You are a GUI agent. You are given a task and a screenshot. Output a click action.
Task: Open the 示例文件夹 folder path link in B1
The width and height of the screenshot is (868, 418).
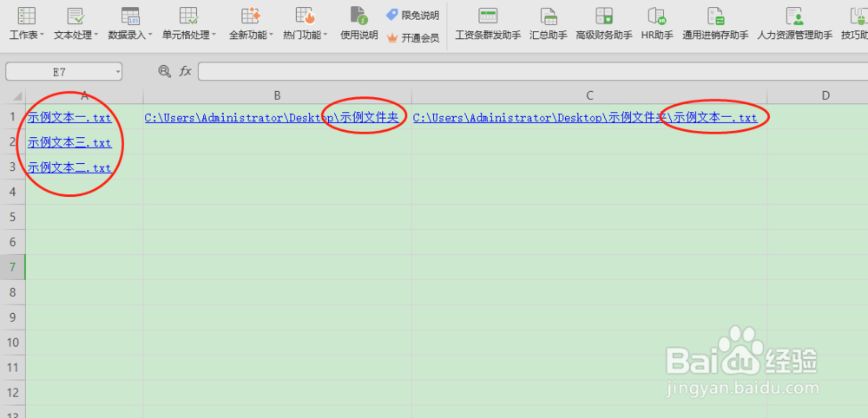pyautogui.click(x=272, y=118)
